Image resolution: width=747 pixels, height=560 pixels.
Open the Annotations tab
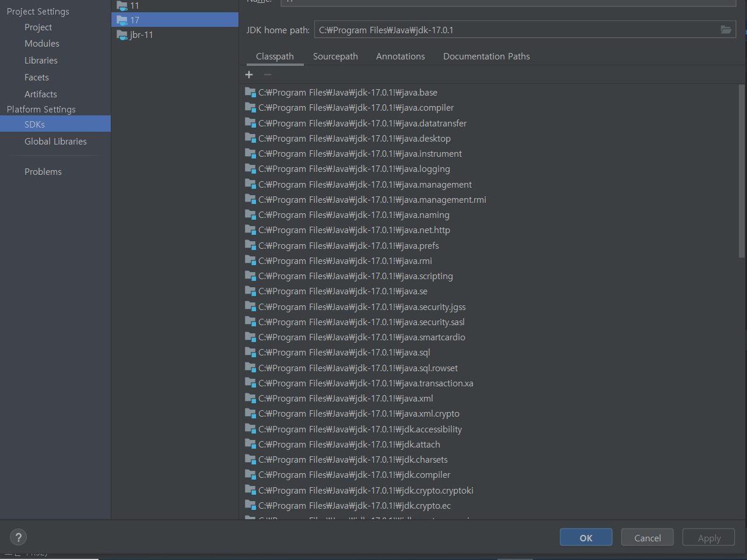click(x=401, y=57)
